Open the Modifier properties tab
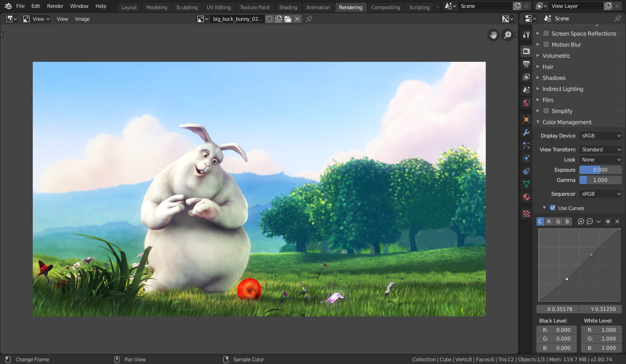 526,132
